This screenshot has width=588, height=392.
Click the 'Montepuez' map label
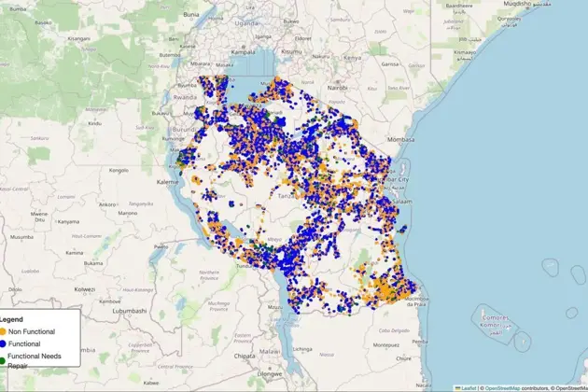[386, 345]
